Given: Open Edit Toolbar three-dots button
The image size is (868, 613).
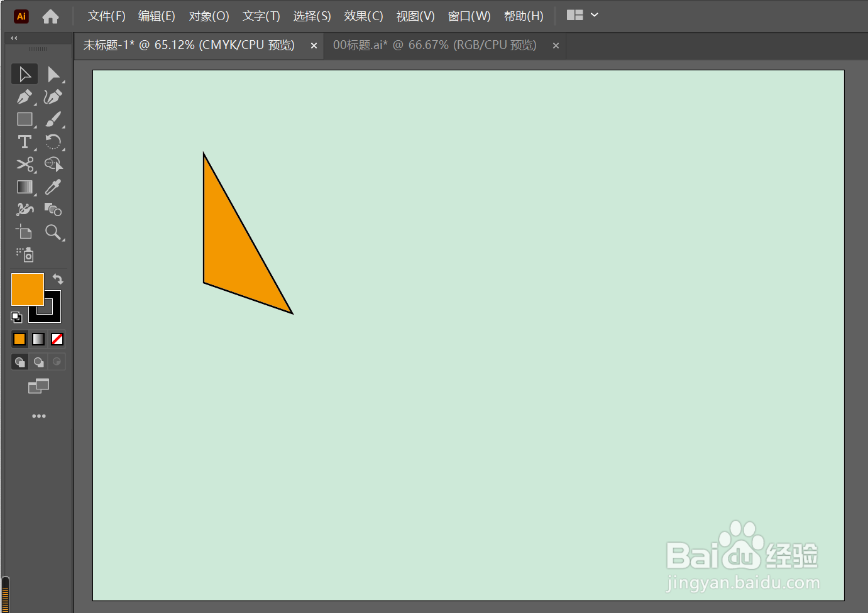Looking at the screenshot, I should click(39, 416).
